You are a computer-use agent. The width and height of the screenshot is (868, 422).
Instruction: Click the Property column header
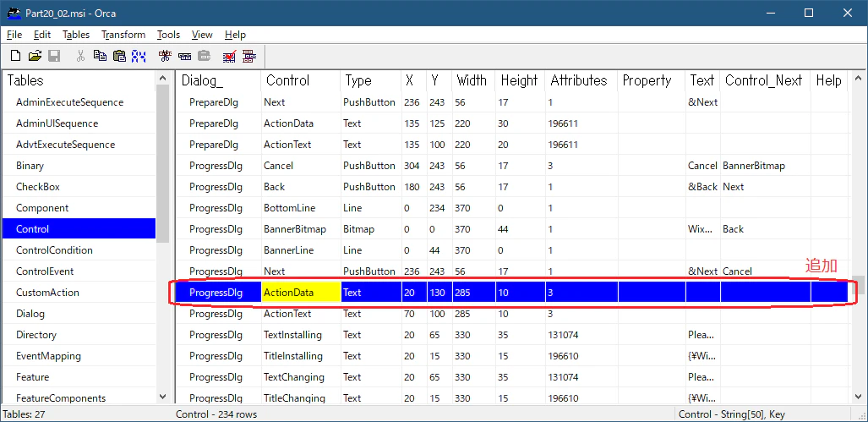[x=652, y=80]
